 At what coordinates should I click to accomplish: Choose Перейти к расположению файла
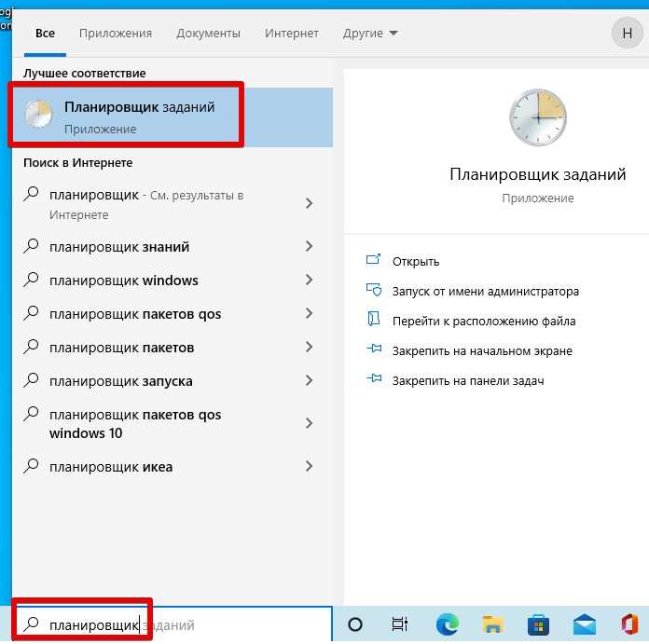pos(484,321)
